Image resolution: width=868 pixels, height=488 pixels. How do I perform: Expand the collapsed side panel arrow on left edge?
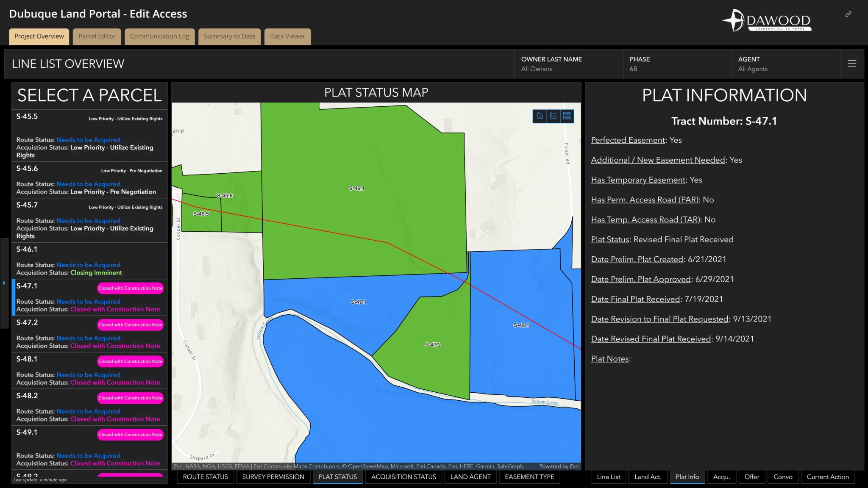4,282
